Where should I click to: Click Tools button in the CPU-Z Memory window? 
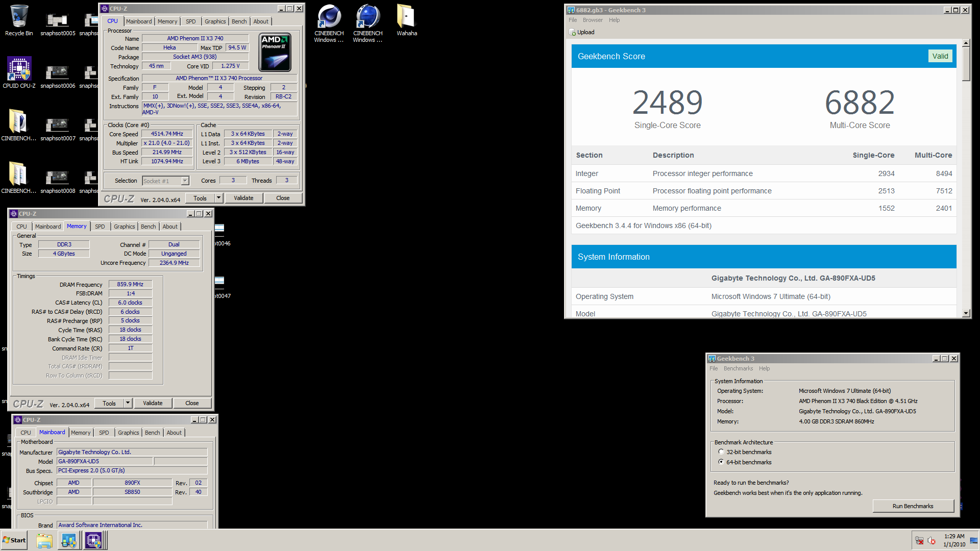pyautogui.click(x=109, y=403)
